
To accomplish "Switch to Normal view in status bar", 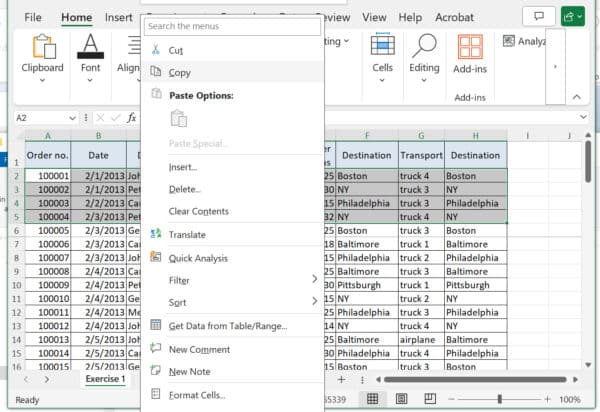I will [372, 399].
